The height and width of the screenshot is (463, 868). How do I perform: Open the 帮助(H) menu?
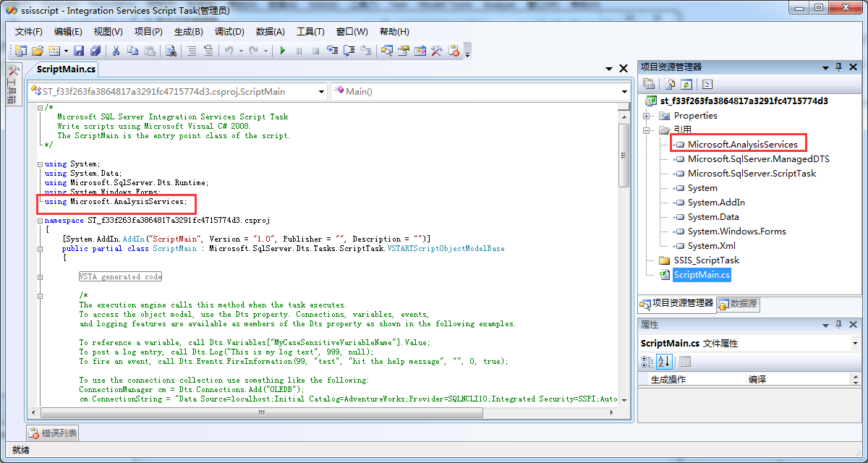click(394, 32)
